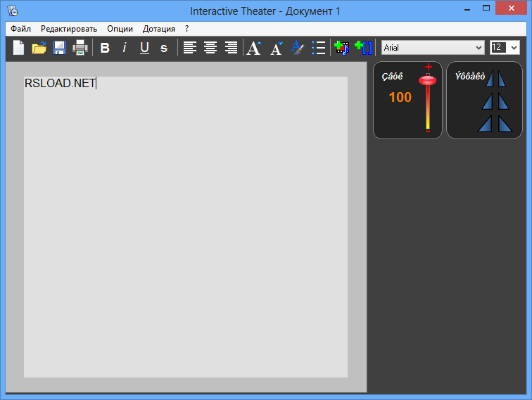Screen dimensions: 532x400
Task: Decrease font size icon
Action: tap(277, 49)
